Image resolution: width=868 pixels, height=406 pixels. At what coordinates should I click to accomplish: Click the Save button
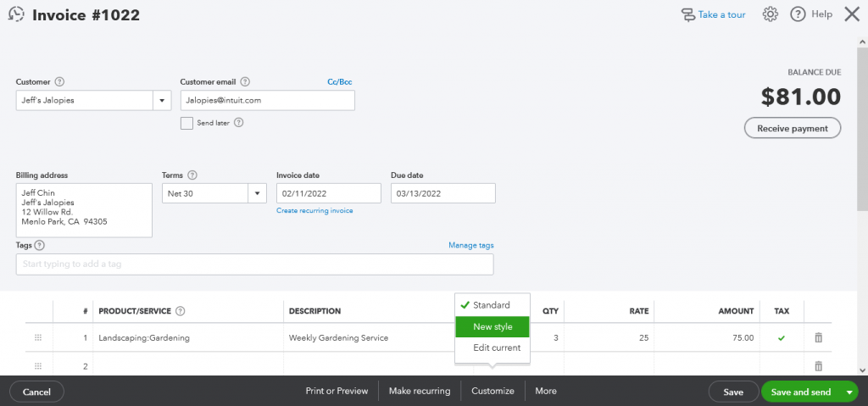point(733,392)
